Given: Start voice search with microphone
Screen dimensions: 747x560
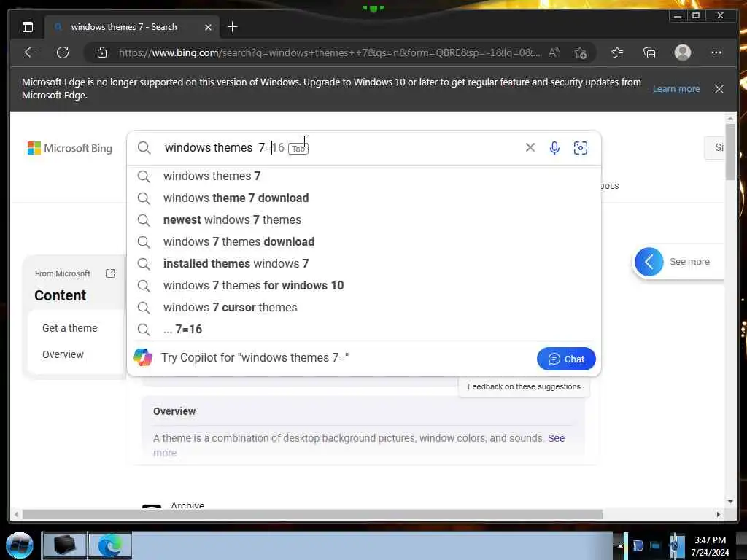Looking at the screenshot, I should (x=554, y=147).
